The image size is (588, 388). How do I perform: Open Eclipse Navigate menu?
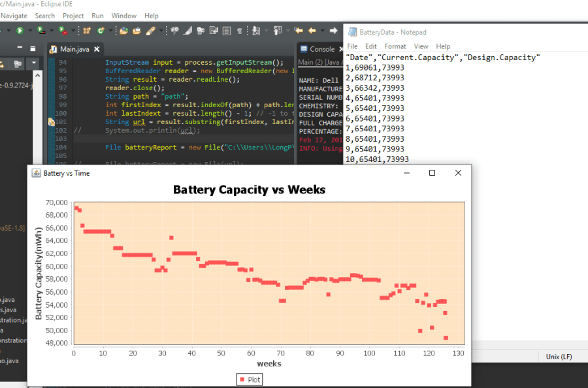coord(14,16)
